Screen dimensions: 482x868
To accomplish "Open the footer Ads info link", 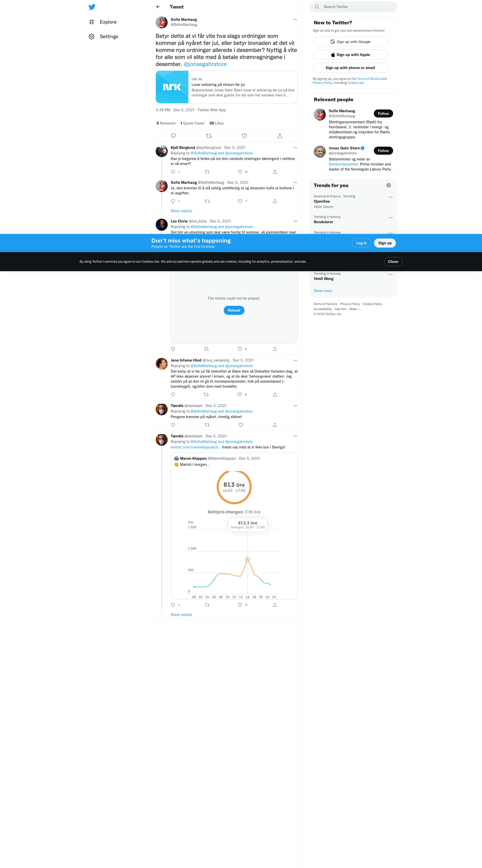I will [340, 309].
